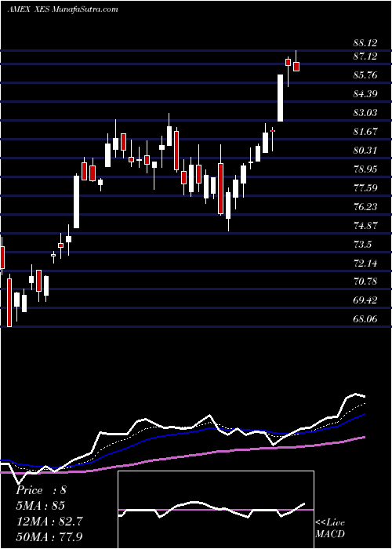Click the 85.76 price axis label
This screenshot has height=549, width=392.
click(x=365, y=75)
